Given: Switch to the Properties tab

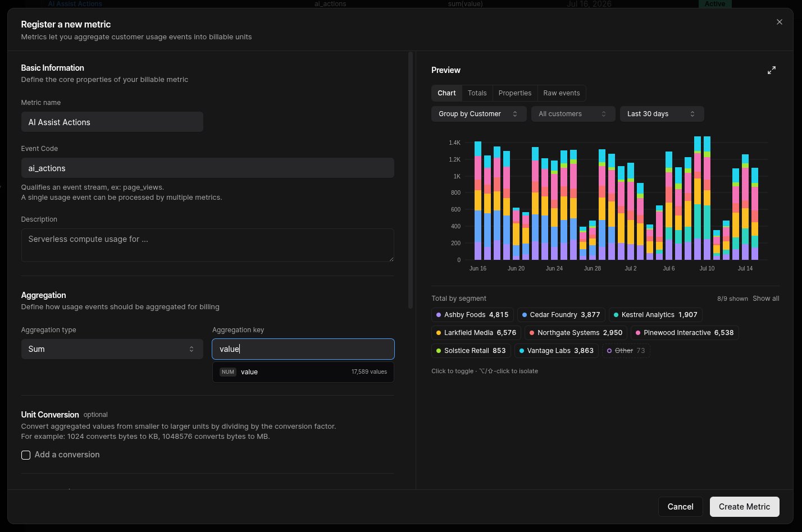Looking at the screenshot, I should (x=515, y=93).
